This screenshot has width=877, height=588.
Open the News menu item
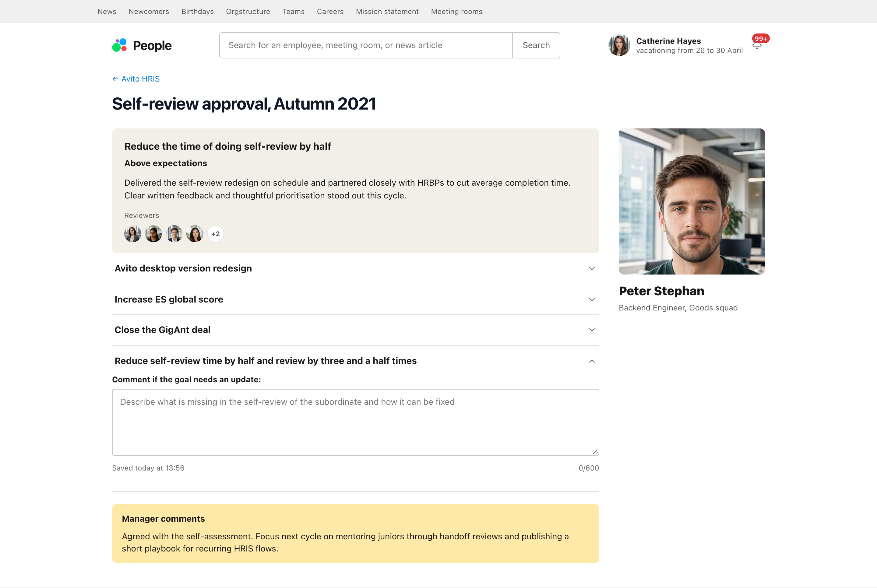[x=107, y=12]
